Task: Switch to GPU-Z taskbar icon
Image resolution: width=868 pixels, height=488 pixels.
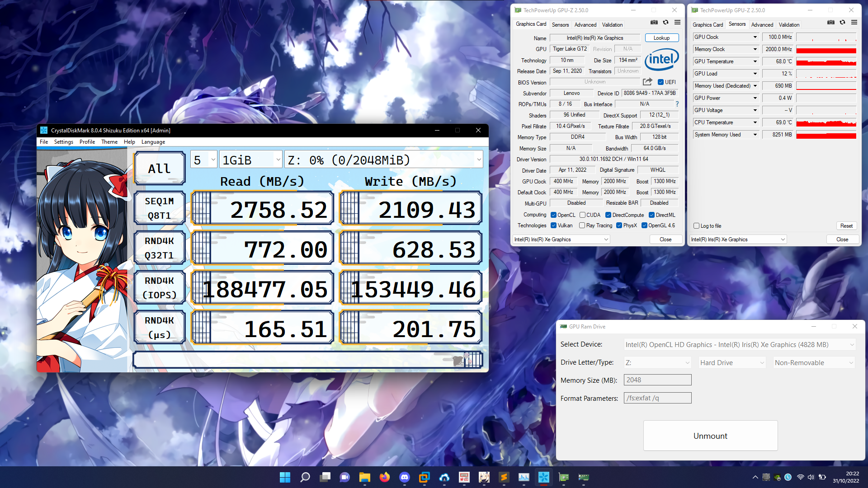Action: pos(564,477)
